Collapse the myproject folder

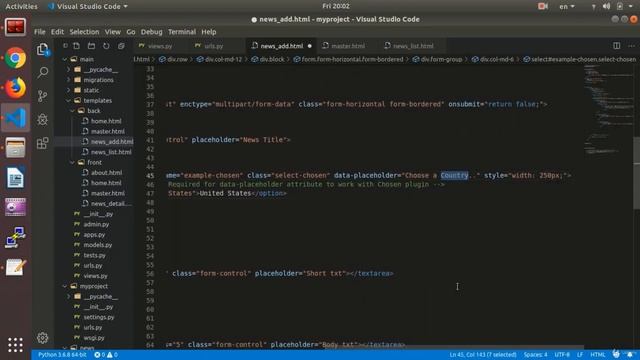tap(65, 286)
